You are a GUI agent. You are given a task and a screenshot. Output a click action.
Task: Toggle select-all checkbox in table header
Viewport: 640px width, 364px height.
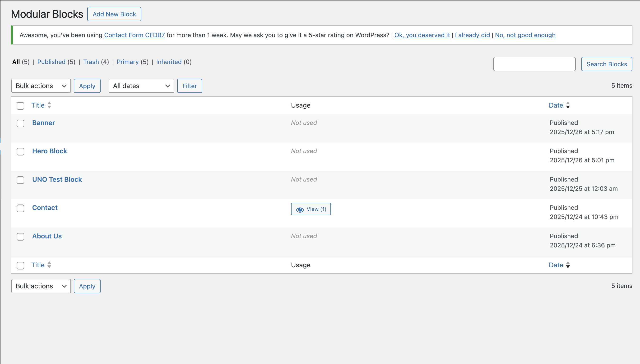pos(20,106)
